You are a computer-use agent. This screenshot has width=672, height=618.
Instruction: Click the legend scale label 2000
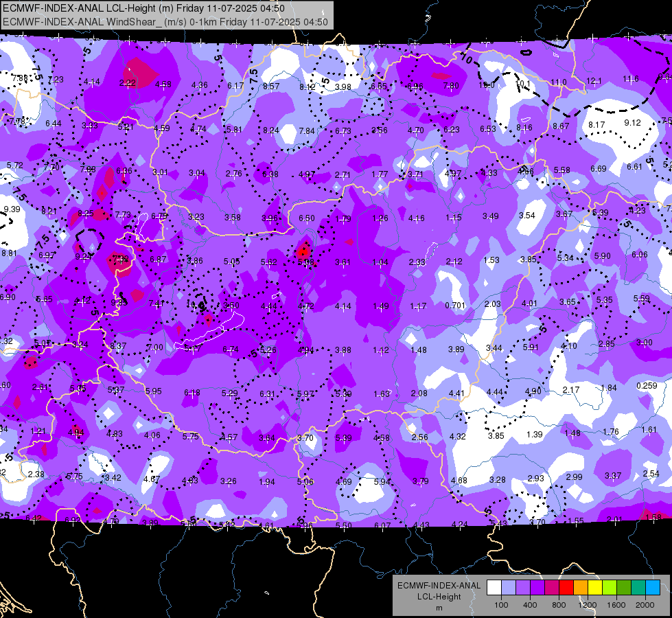[645, 605]
